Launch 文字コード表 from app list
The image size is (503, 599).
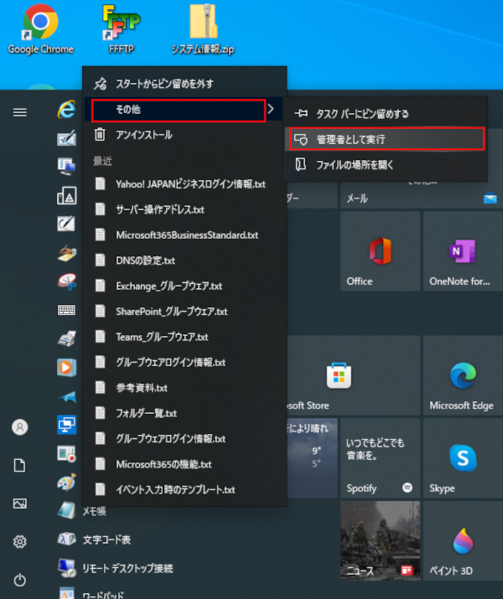pos(94,539)
